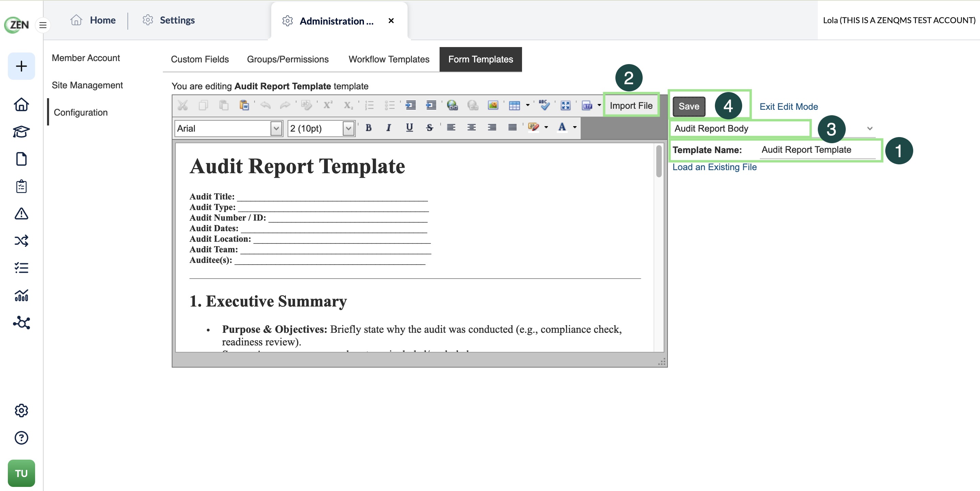The width and height of the screenshot is (980, 491).
Task: Open the training graduation cap sidebar icon
Action: [21, 132]
